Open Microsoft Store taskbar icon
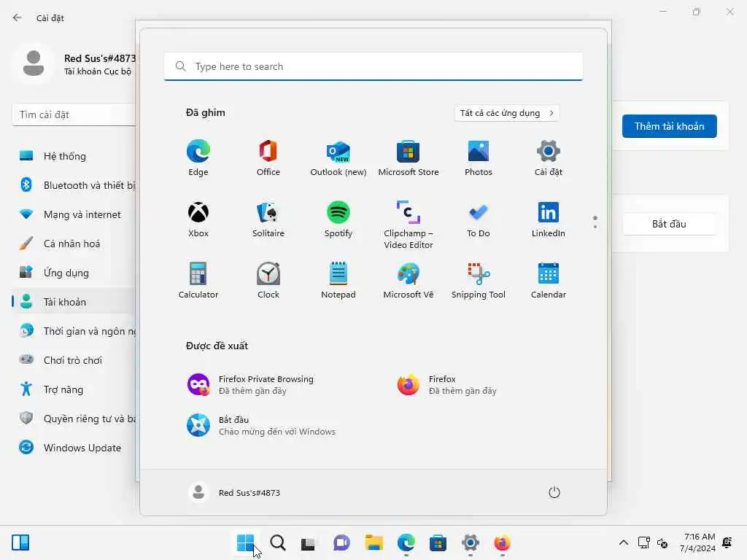747x560 pixels. [438, 542]
